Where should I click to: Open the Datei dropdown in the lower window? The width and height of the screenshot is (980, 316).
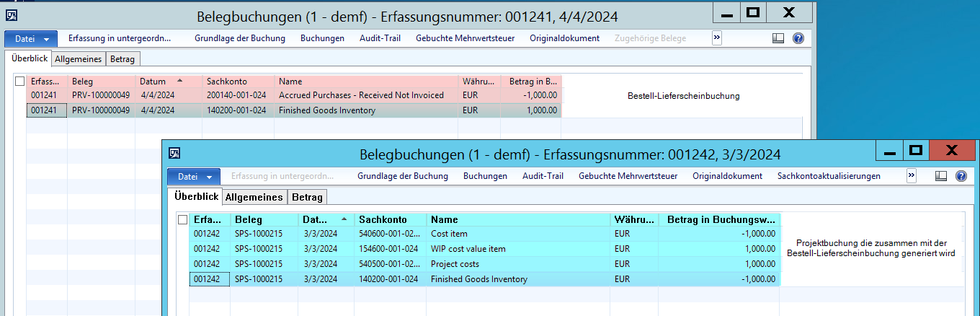click(194, 176)
